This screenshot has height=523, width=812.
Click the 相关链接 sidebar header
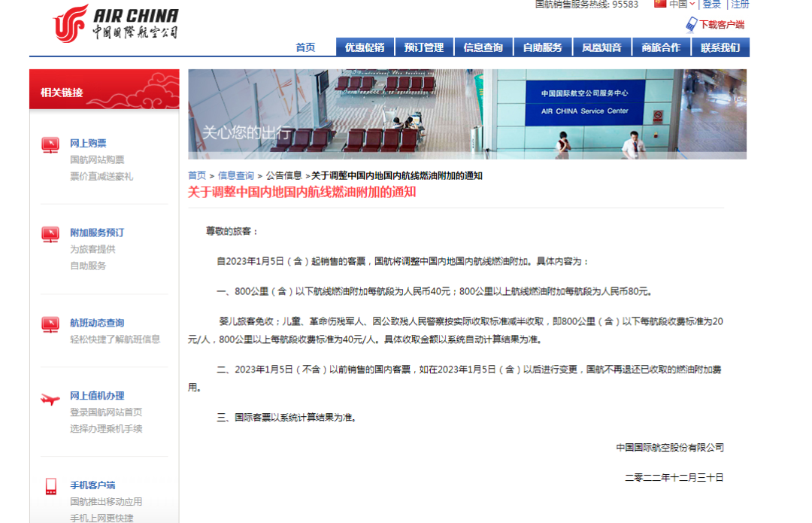click(x=104, y=89)
